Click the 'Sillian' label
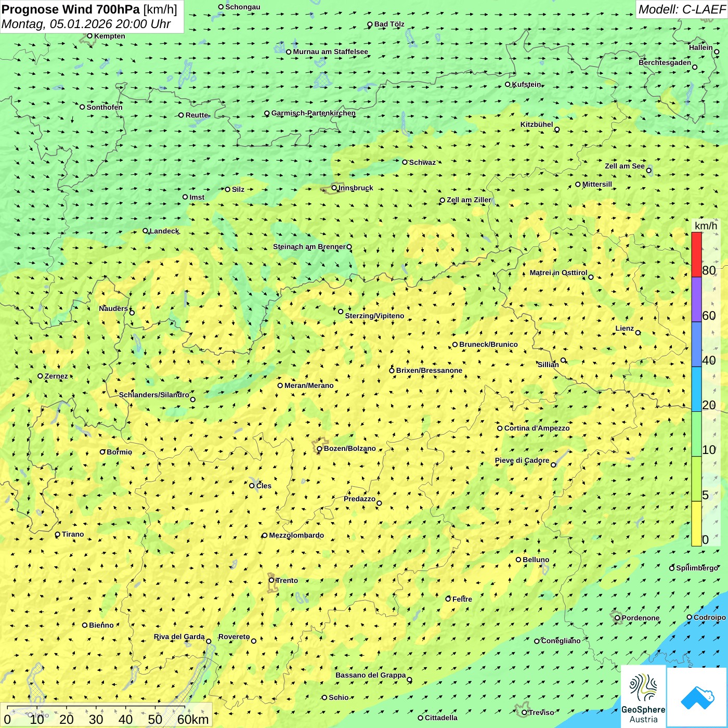Viewport: 728px width, 728px height. point(548,365)
